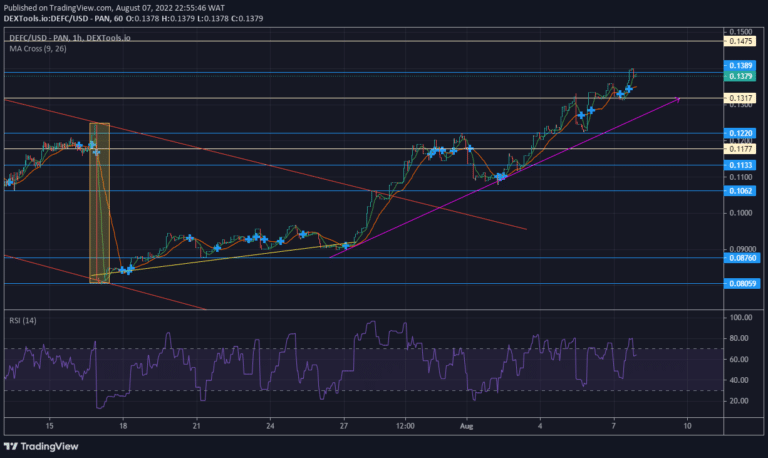
Task: Click the 0.1475 price label
Action: coord(740,41)
